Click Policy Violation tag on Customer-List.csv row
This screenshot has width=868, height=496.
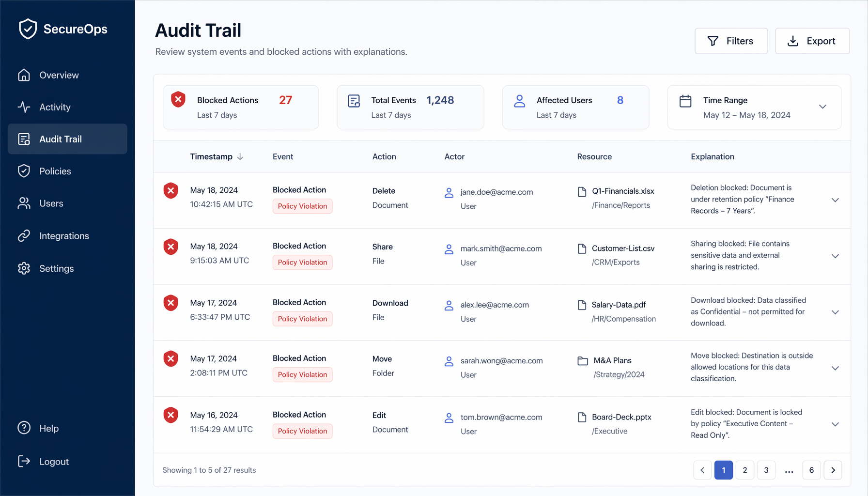tap(302, 262)
